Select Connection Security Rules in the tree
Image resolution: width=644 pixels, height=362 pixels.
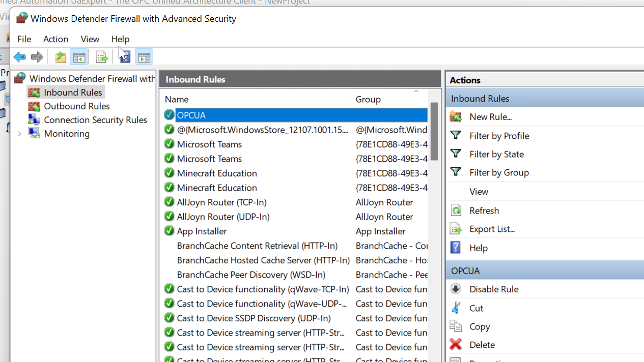point(95,119)
